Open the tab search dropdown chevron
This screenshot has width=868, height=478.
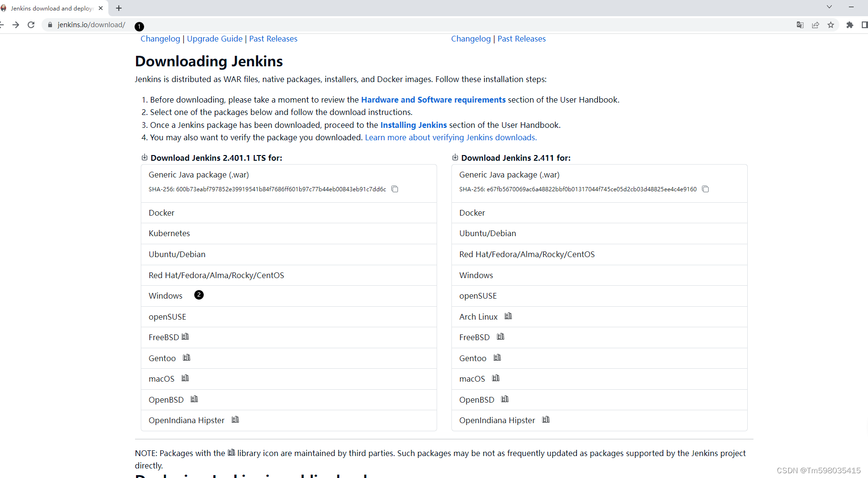pos(829,7)
